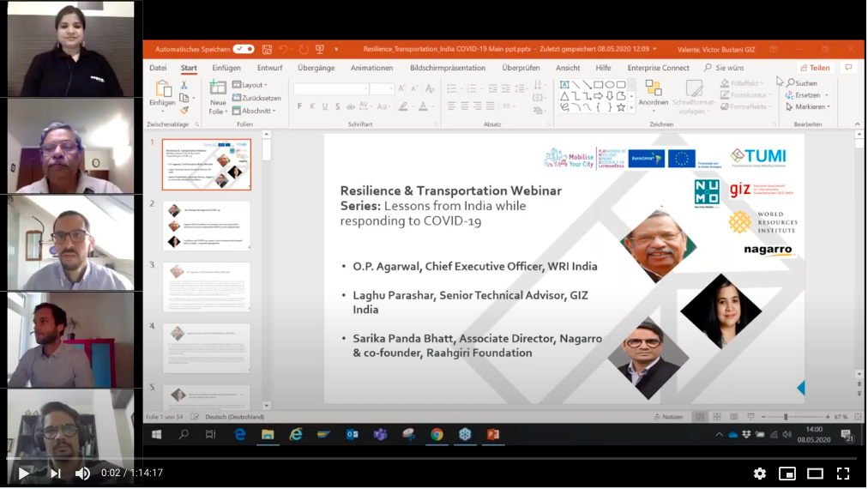868x489 pixels.
Task: Click the Redo icon in title bar
Action: pos(304,49)
